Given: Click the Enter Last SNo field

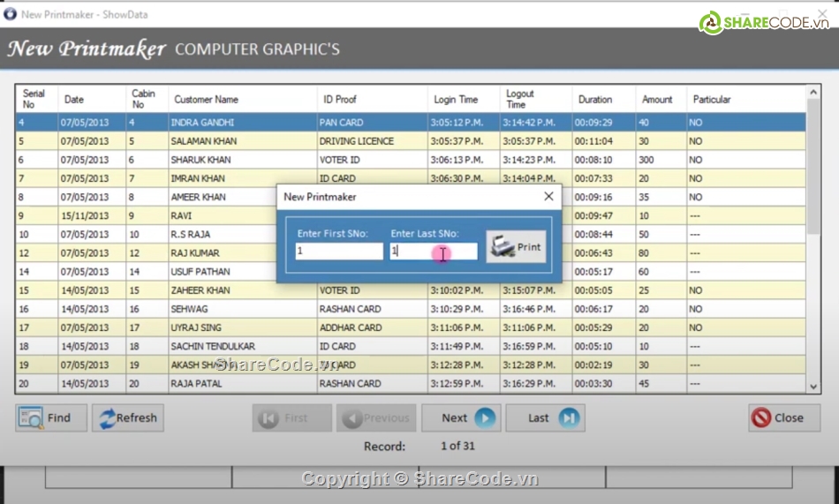Looking at the screenshot, I should (433, 252).
